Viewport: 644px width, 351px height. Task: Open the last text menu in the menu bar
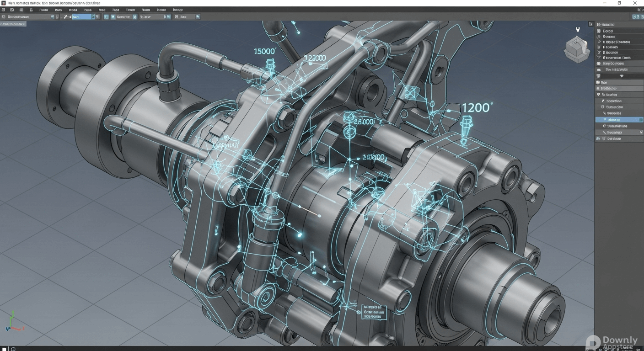177,10
